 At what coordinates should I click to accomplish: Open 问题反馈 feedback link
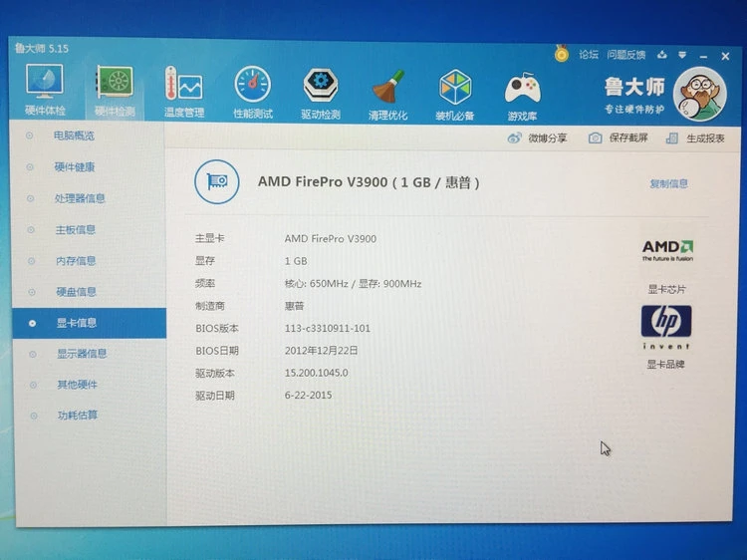pos(626,55)
